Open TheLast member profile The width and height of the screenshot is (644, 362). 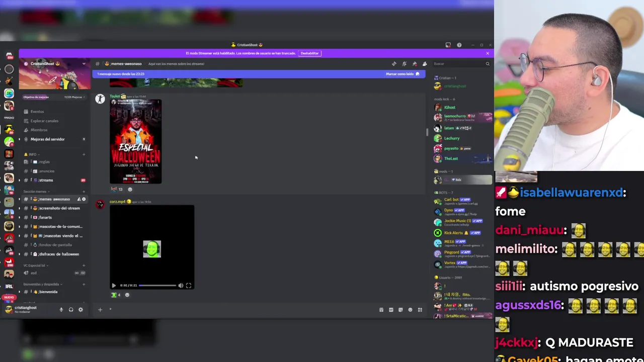[x=462, y=158]
